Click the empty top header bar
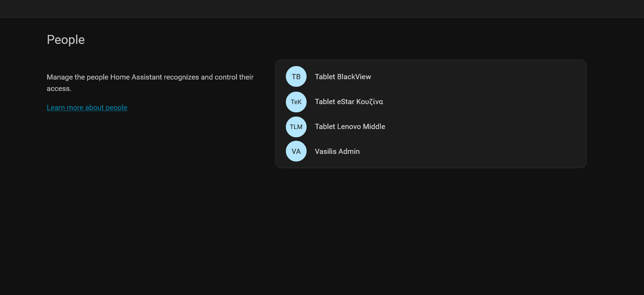The image size is (644, 295). pyautogui.click(x=322, y=9)
